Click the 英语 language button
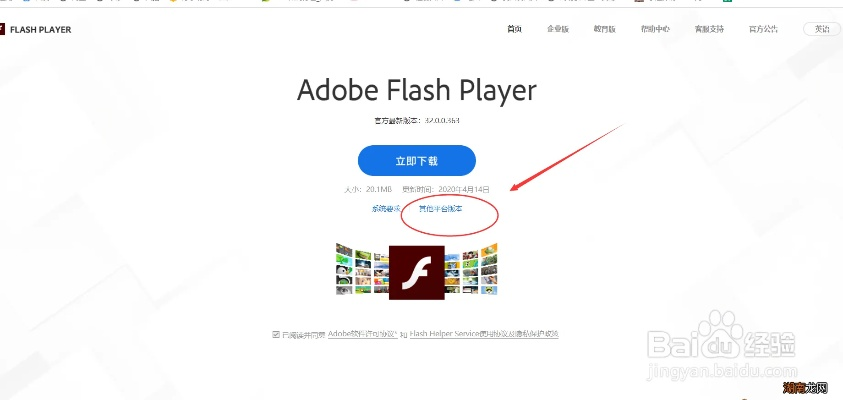Image resolution: width=843 pixels, height=400 pixels. point(822,29)
